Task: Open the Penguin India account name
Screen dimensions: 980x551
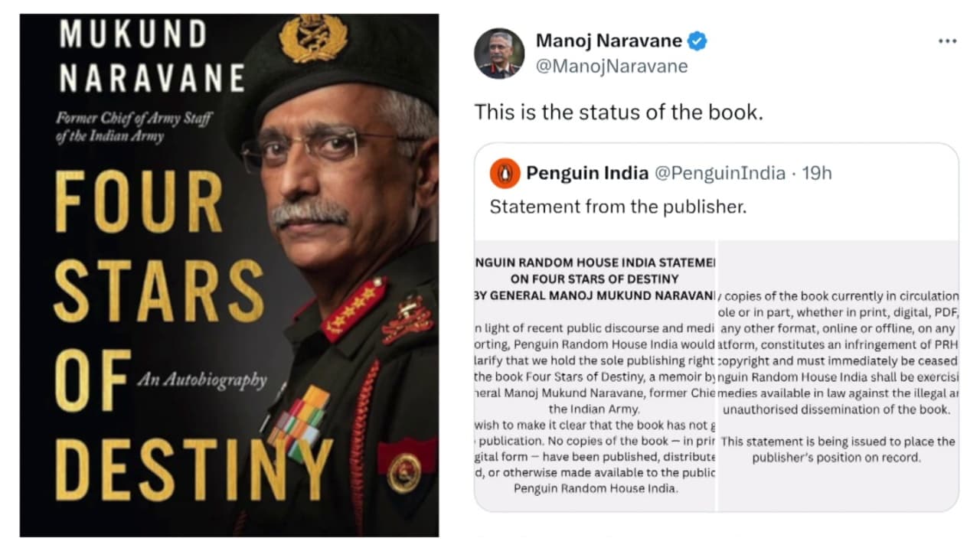Action: 587,173
